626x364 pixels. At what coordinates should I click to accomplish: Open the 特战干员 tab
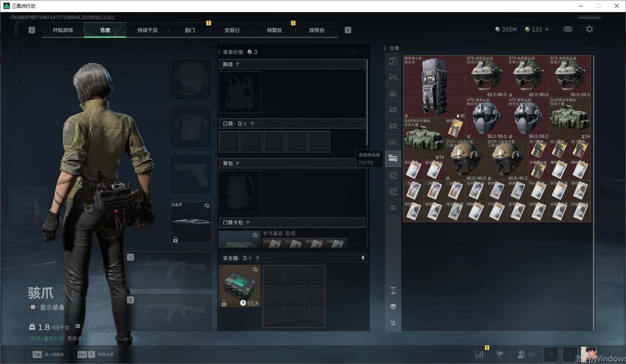click(147, 30)
